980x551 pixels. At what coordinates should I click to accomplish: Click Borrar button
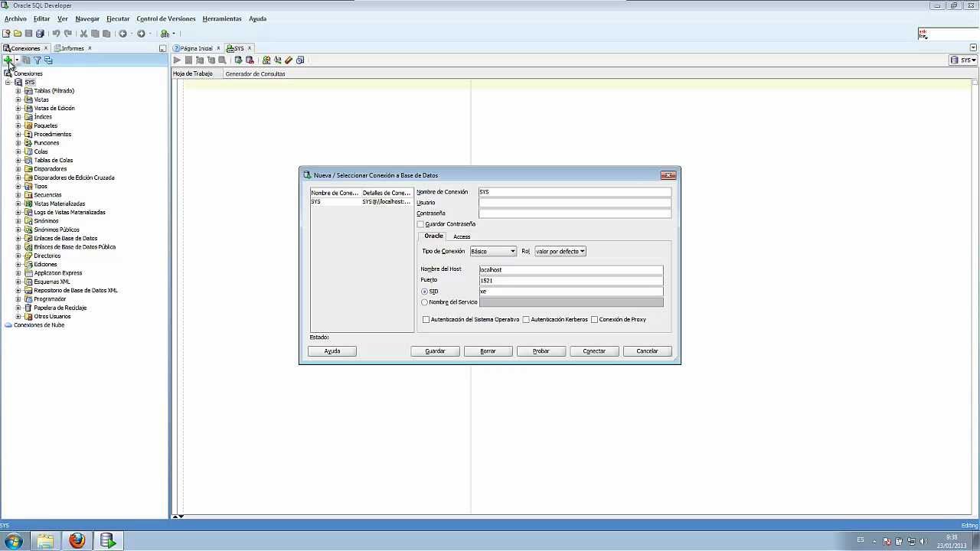tap(488, 351)
